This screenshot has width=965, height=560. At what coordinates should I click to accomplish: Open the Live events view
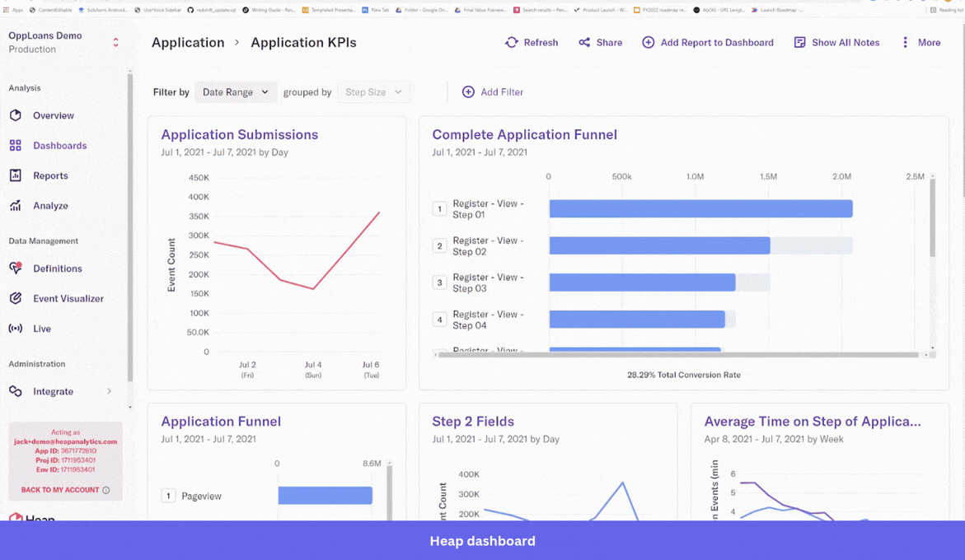(17, 328)
